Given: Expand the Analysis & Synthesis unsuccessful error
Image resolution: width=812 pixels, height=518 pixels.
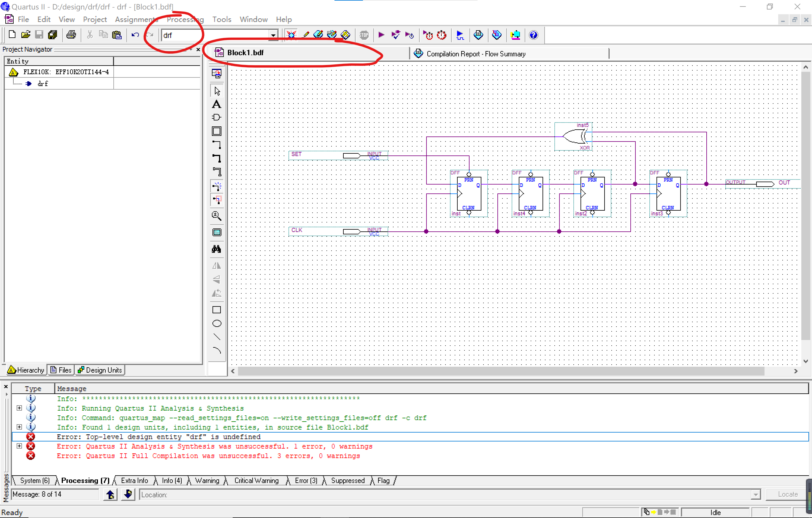Looking at the screenshot, I should click(x=19, y=446).
